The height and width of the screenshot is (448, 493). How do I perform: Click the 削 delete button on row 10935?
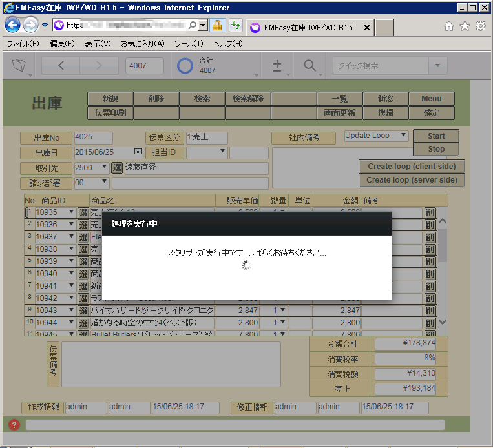tap(430, 213)
